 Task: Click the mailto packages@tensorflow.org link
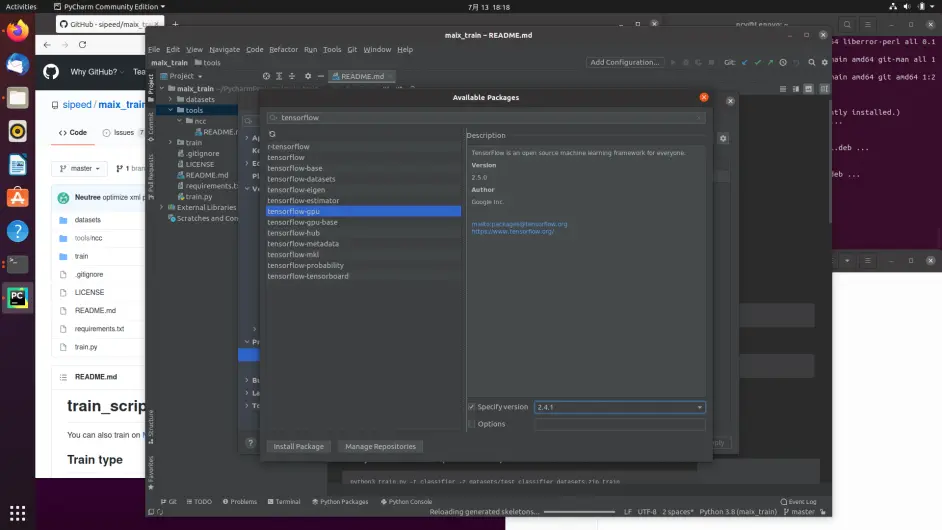(519, 224)
